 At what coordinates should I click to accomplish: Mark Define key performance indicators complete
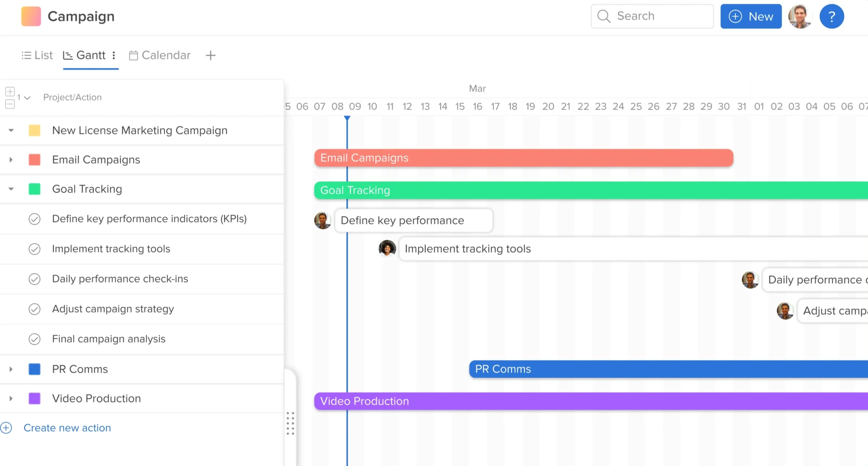(34, 219)
